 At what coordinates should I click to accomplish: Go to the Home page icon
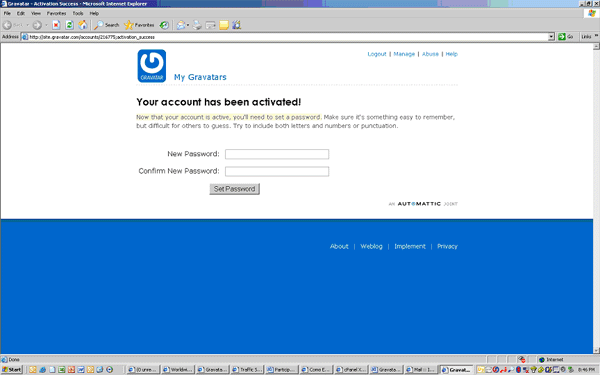click(x=82, y=25)
